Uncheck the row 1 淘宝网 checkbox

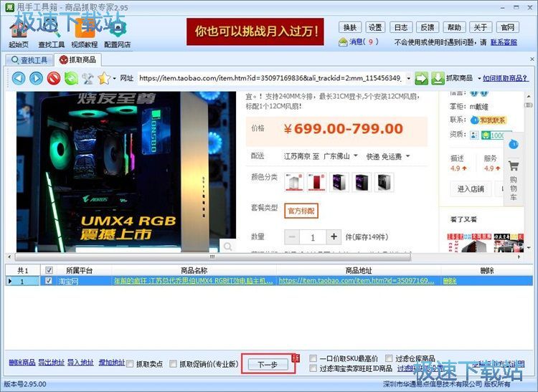(x=49, y=281)
